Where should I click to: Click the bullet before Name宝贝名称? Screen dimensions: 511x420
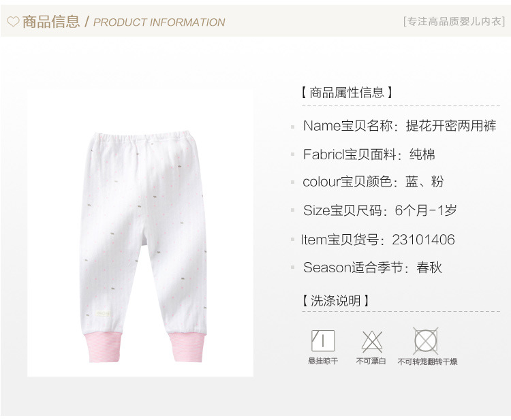coord(293,127)
